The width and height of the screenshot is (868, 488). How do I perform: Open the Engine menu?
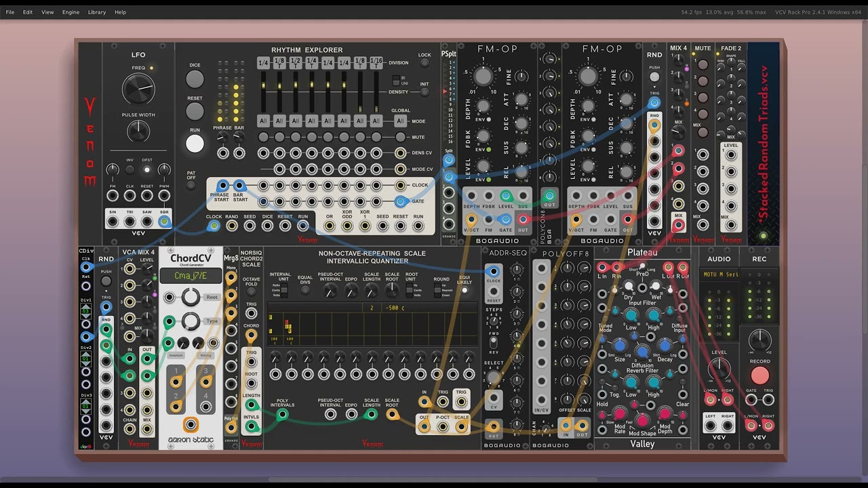coord(71,12)
